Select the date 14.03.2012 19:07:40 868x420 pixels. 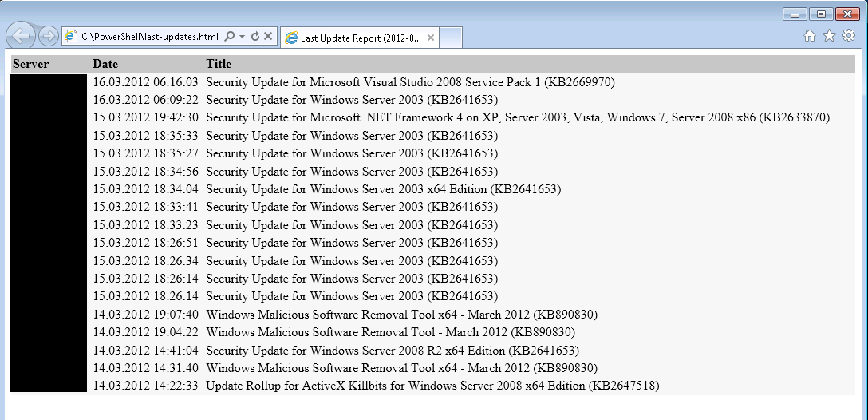tap(145, 314)
